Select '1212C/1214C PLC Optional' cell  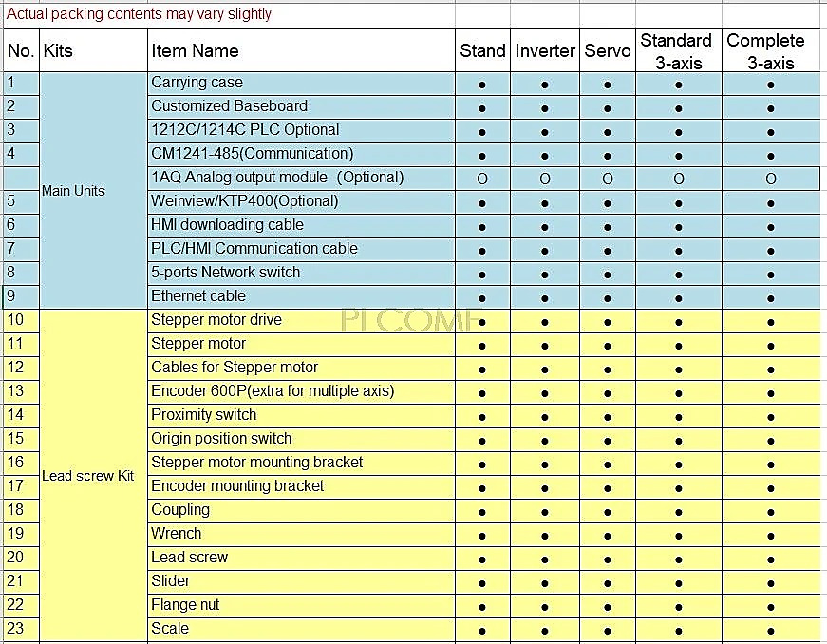point(301,131)
